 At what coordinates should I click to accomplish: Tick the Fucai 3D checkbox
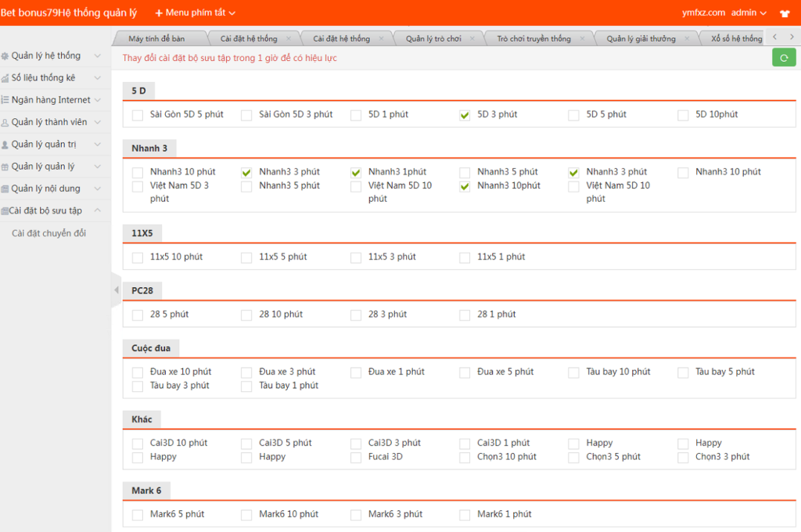pos(356,457)
